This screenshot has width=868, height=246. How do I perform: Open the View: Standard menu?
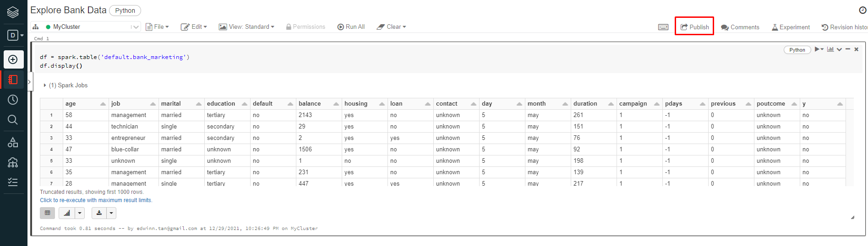(246, 27)
